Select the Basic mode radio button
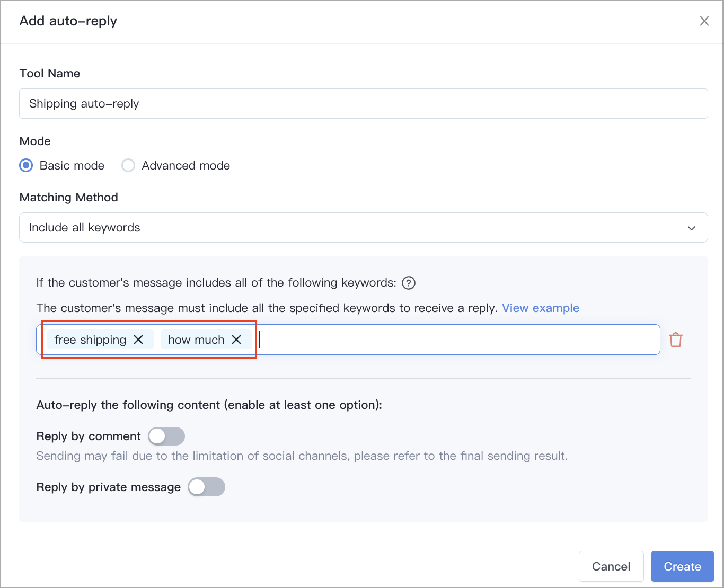Viewport: 724px width, 588px height. [x=26, y=165]
